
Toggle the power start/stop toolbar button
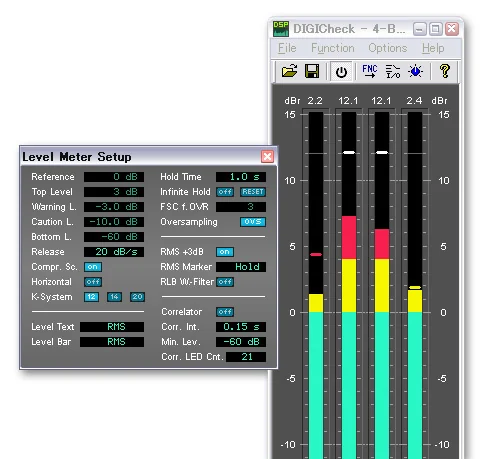tap(341, 72)
